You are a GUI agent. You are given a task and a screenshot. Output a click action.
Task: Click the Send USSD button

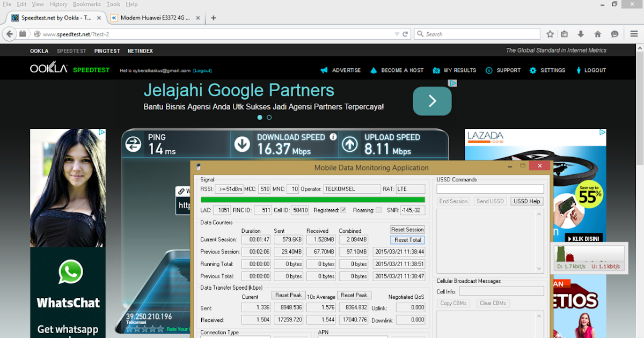(490, 201)
